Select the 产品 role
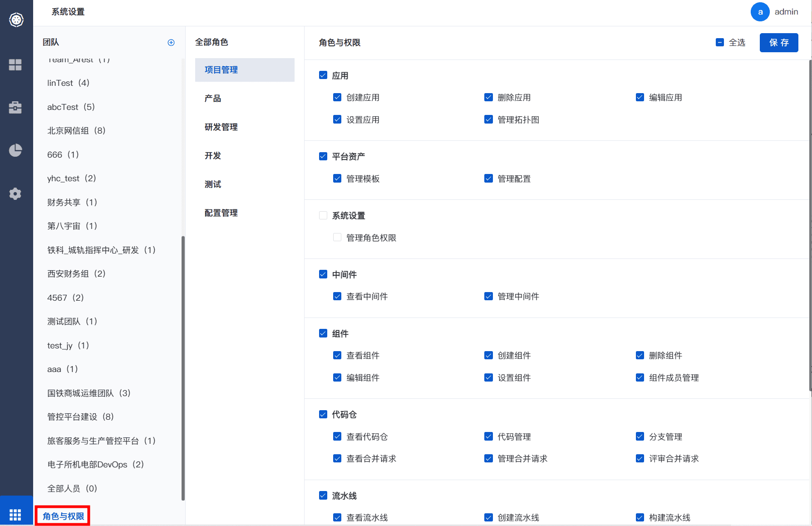This screenshot has height=526, width=812. point(245,99)
